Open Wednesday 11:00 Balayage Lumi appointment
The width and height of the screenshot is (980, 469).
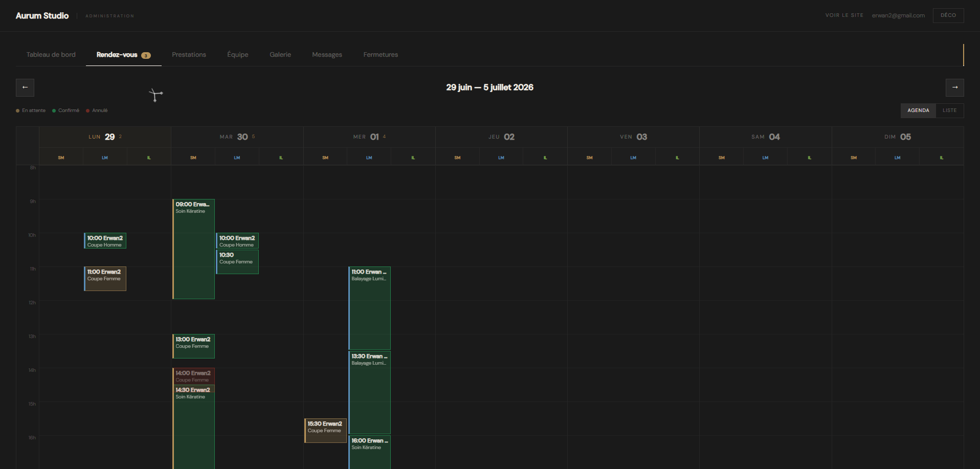(x=369, y=308)
